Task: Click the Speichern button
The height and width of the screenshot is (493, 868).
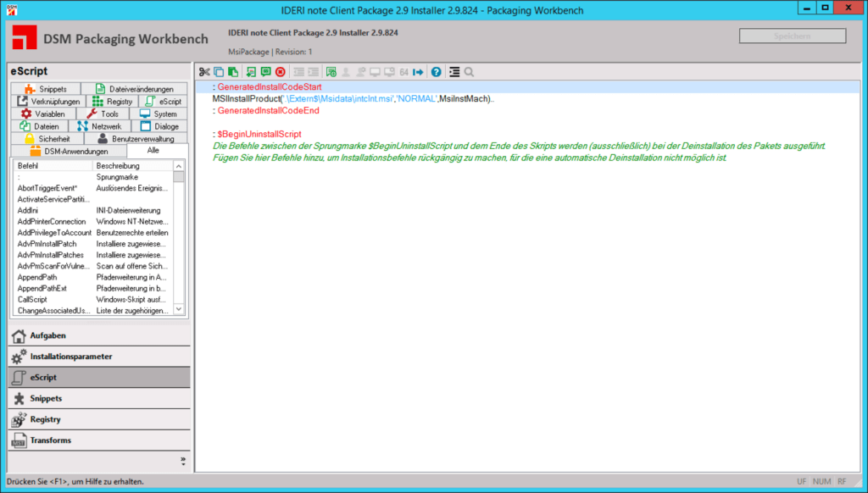Action: (x=793, y=36)
